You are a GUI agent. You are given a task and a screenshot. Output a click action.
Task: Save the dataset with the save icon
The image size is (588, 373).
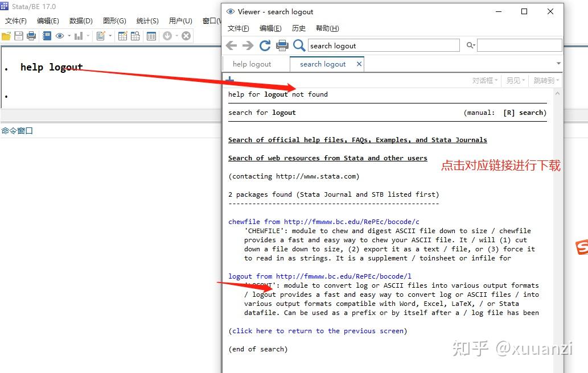[x=19, y=35]
